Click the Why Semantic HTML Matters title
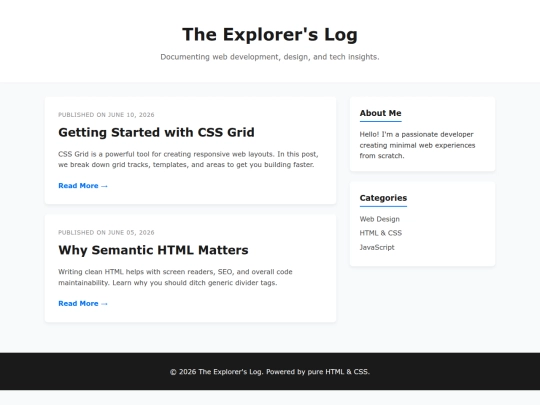The image size is (540, 405). 153,250
